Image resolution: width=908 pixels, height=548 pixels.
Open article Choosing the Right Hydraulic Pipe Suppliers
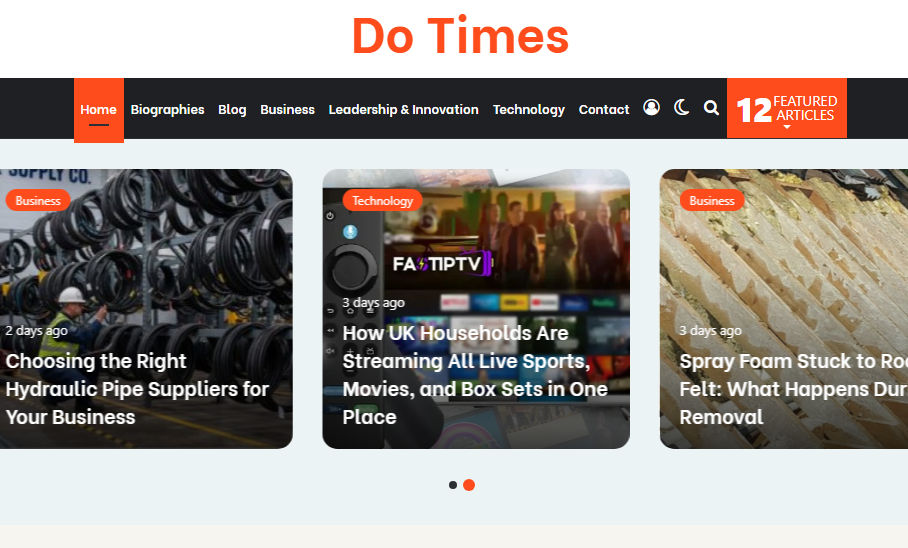tap(137, 389)
